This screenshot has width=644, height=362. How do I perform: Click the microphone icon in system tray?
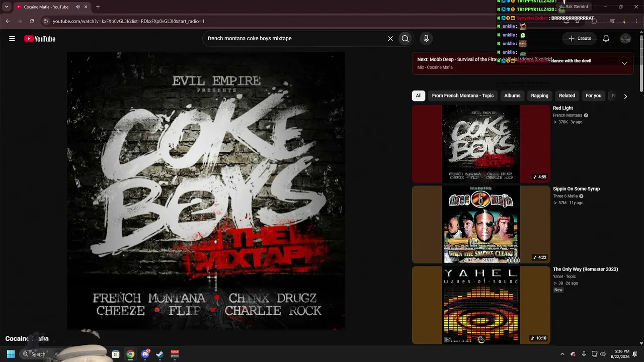(x=584, y=354)
